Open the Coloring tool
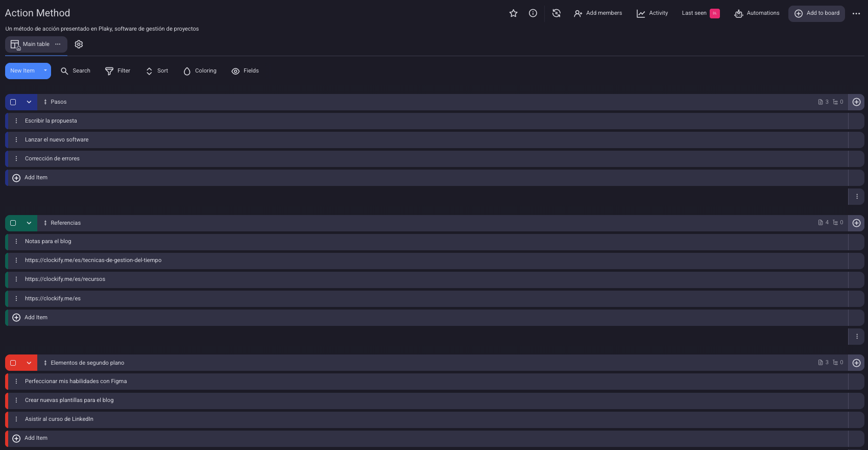 coord(200,71)
